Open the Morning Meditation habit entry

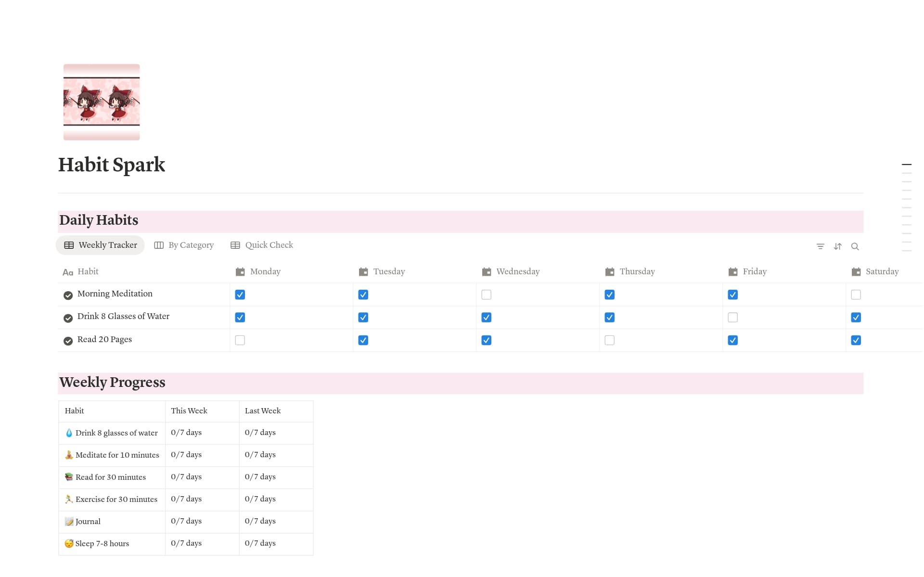point(115,293)
